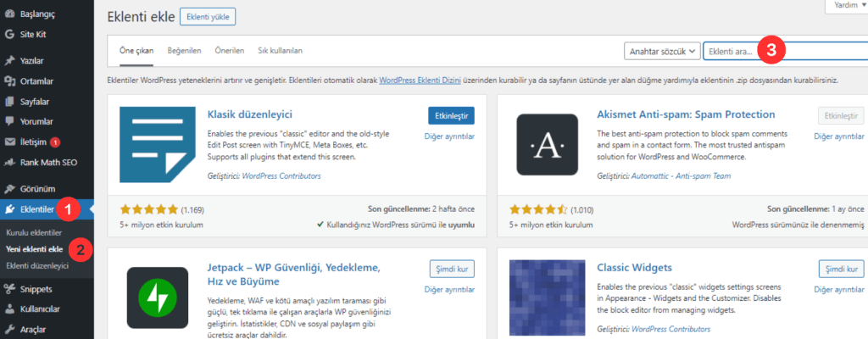Open Diğer ayrıntılar for Klasik düzenleyici
Viewport: 868px width, 339px height.
pyautogui.click(x=449, y=136)
